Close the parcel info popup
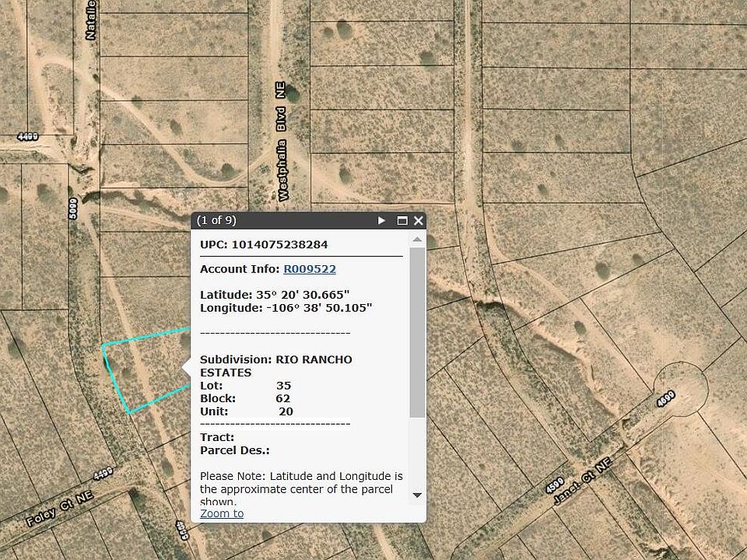The width and height of the screenshot is (747, 560). [x=419, y=220]
